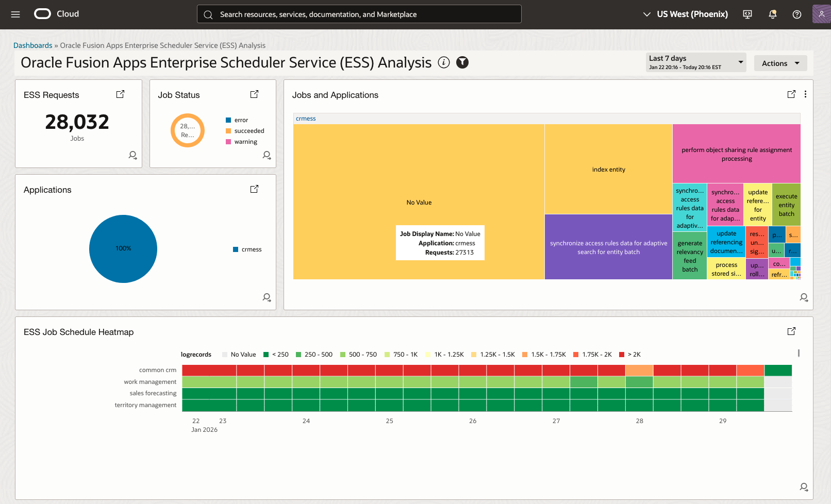Open the Actions dropdown
Viewport: 831px width, 504px height.
tap(780, 63)
